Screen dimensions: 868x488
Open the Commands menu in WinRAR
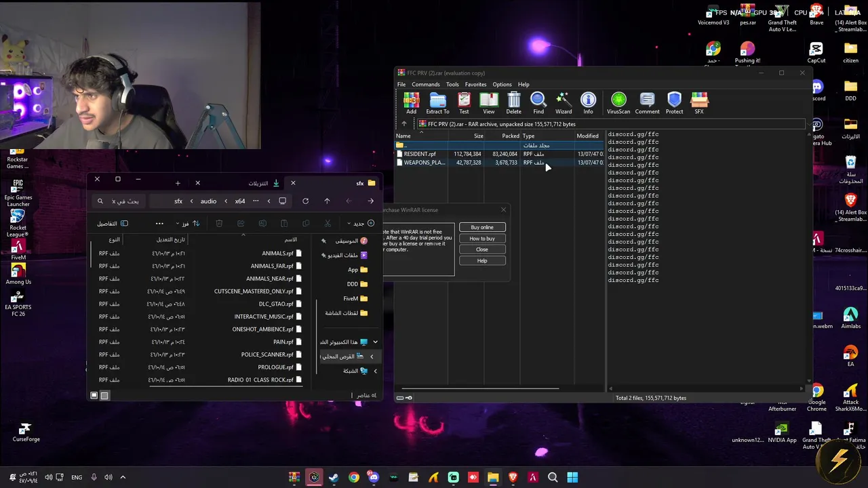[426, 85]
